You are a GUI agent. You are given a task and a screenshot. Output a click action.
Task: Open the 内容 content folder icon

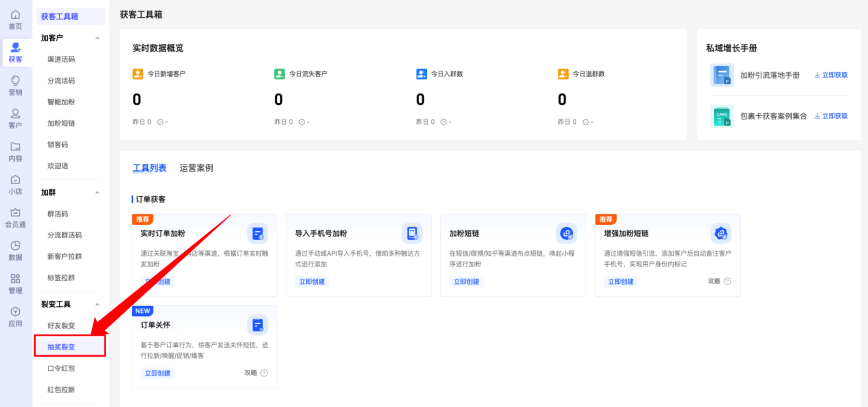(x=15, y=147)
